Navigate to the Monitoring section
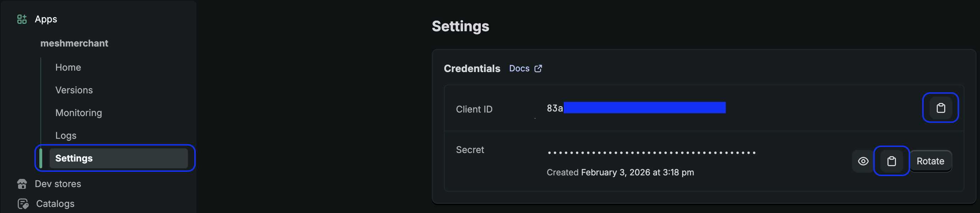The image size is (980, 213). click(x=79, y=113)
